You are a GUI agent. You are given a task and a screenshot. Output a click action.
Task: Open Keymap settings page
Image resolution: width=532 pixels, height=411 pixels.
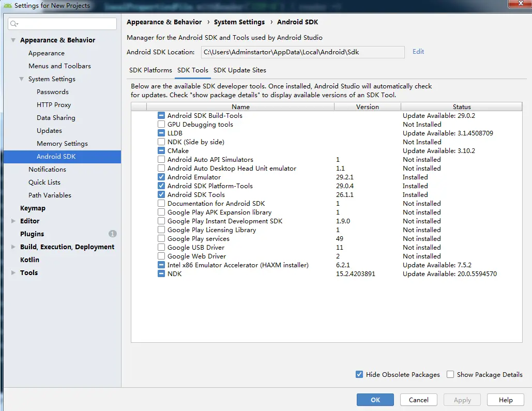point(33,208)
